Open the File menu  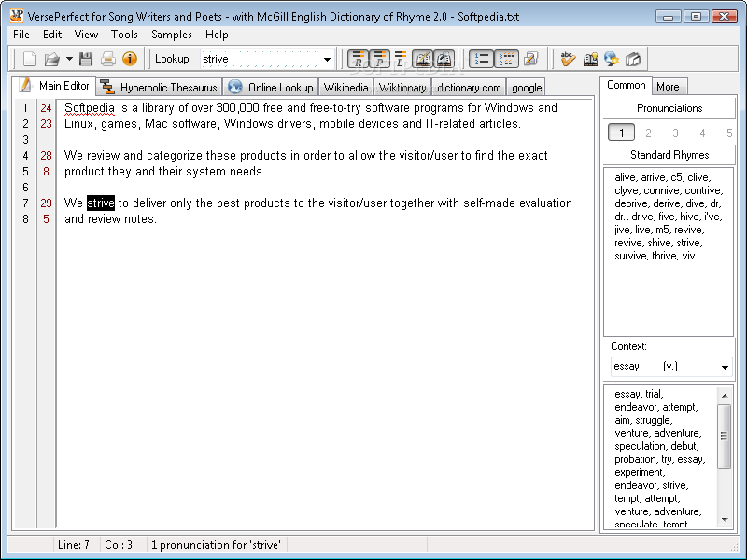21,35
